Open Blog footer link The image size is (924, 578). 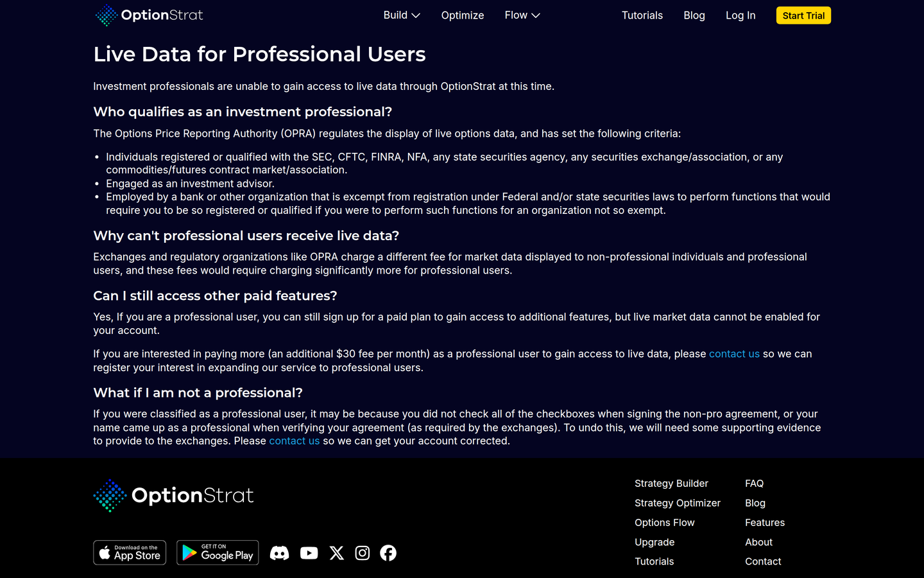pyautogui.click(x=755, y=503)
